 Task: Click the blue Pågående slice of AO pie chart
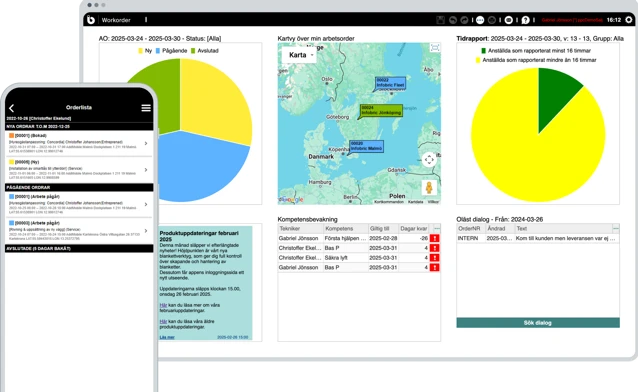(x=199, y=167)
